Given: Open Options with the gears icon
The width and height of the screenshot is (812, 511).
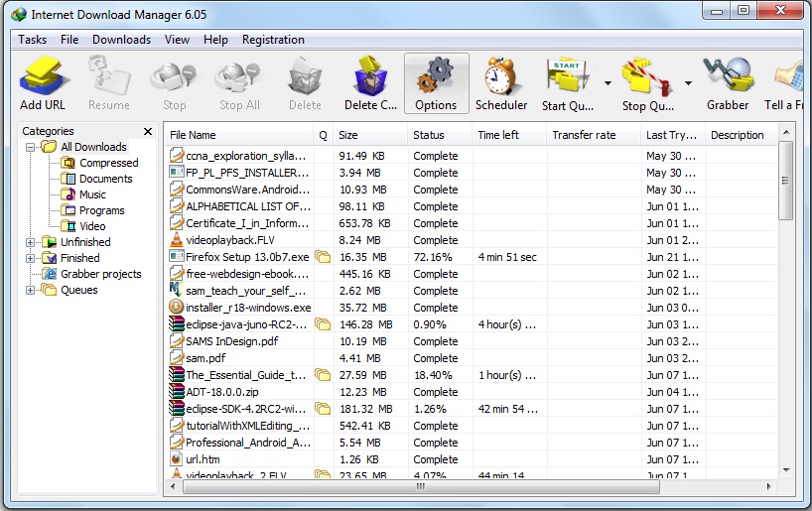Looking at the screenshot, I should pos(436,76).
